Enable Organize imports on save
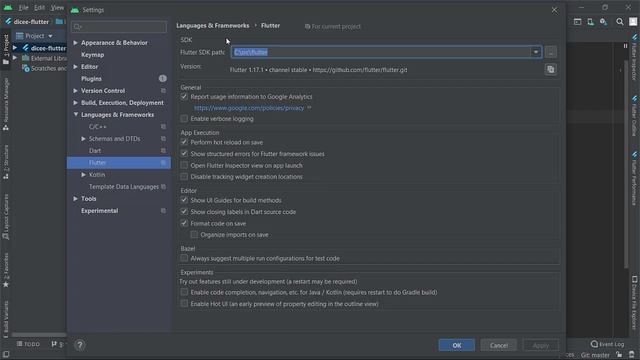640x360 pixels. coord(194,235)
